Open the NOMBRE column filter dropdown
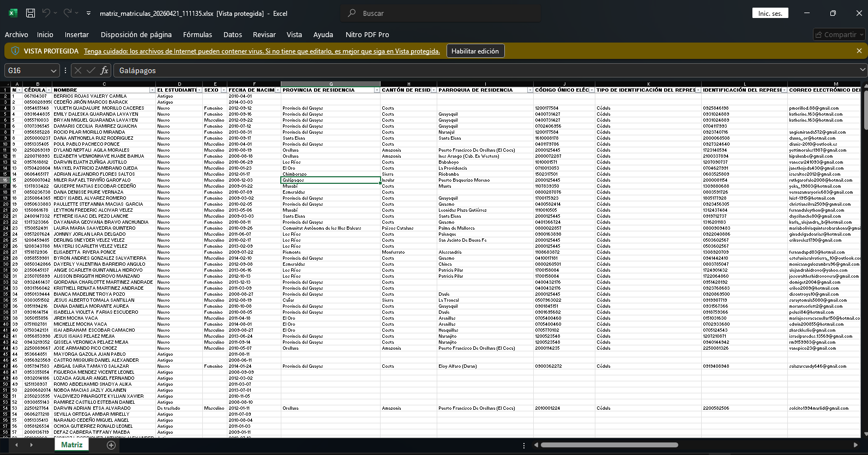This screenshot has height=455, width=868. (152, 90)
